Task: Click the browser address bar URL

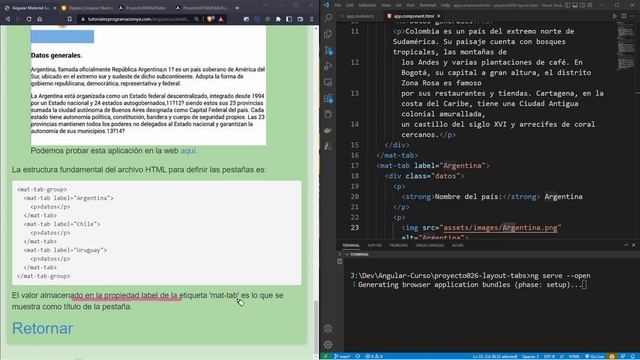Action: click(x=139, y=19)
